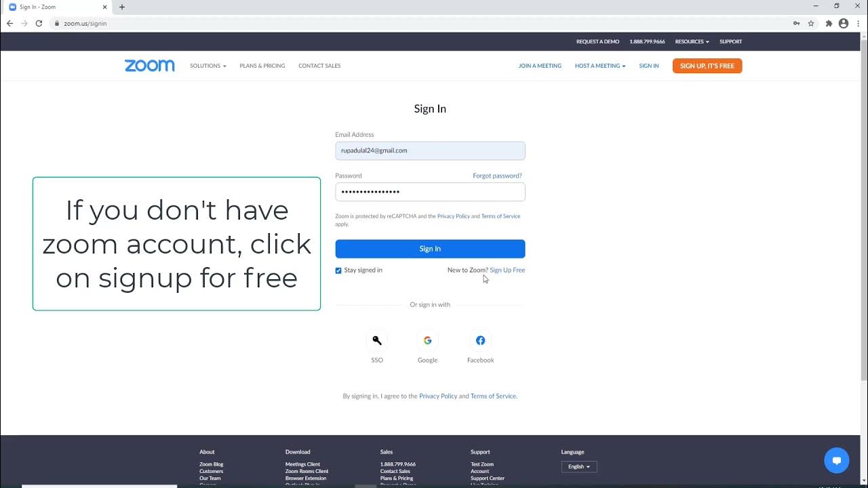The width and height of the screenshot is (868, 488).
Task: Open Zoom Rooms Client footer link
Action: [x=307, y=471]
